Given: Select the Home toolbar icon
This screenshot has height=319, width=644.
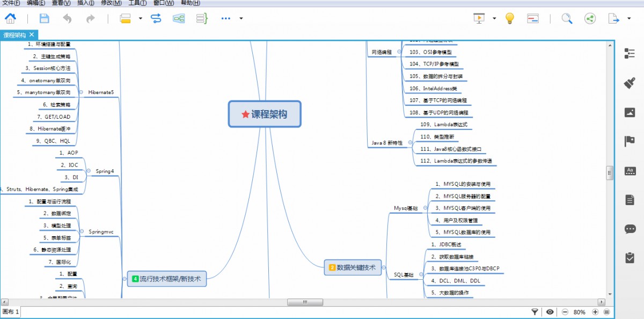Looking at the screenshot, I should (x=11, y=18).
